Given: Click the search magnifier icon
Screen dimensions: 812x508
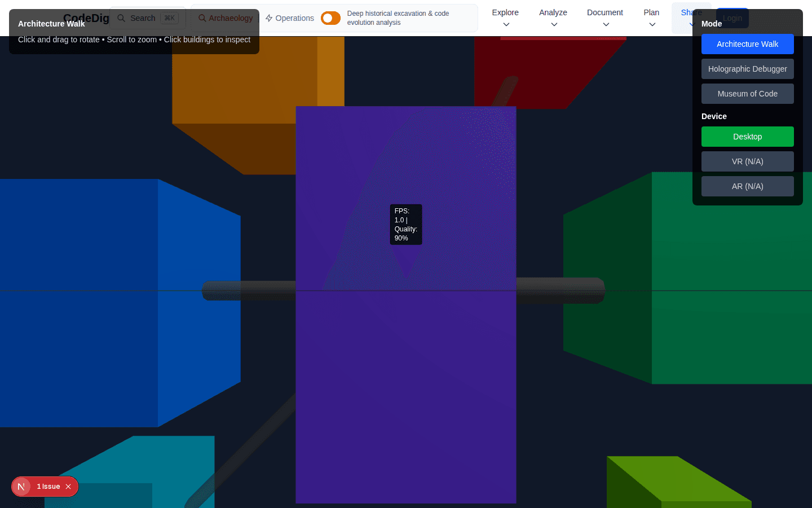Looking at the screenshot, I should tap(121, 17).
